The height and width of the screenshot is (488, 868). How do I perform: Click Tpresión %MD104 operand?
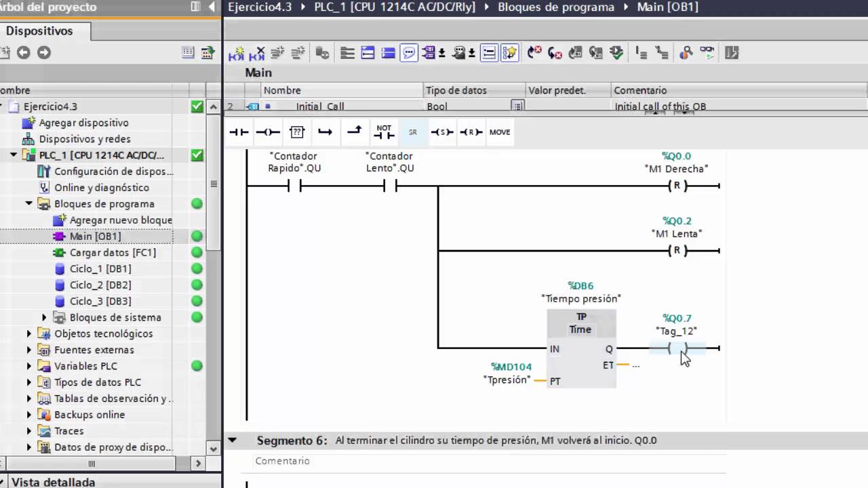point(508,373)
